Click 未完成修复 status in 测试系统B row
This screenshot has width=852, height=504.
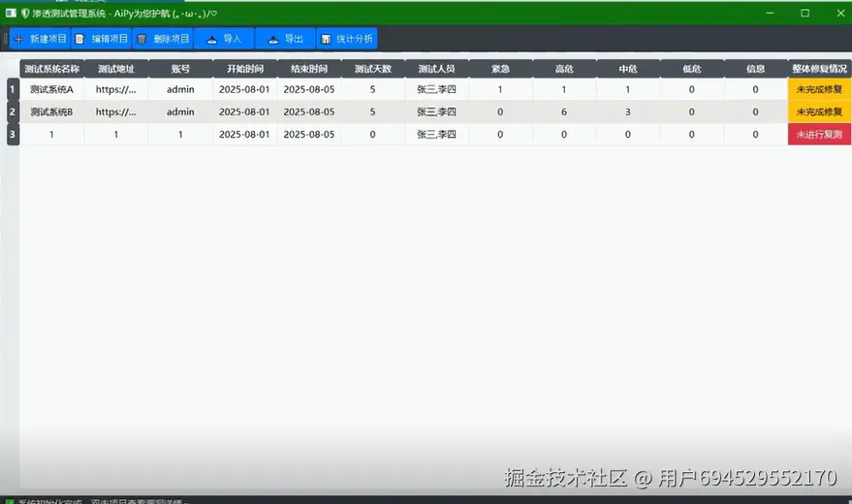819,111
